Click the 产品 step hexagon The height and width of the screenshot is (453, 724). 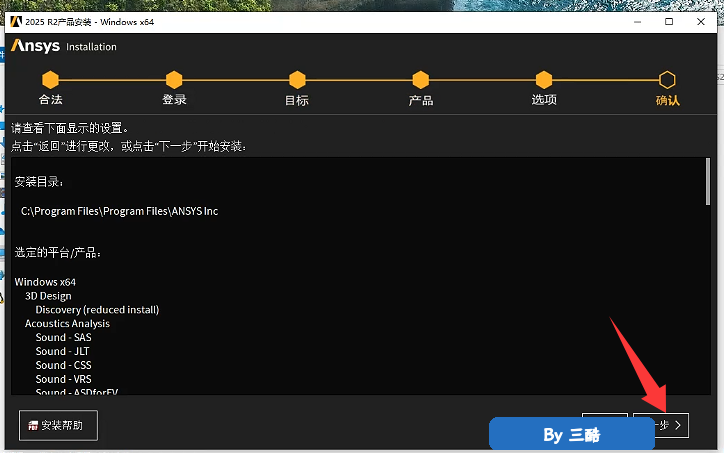click(421, 79)
